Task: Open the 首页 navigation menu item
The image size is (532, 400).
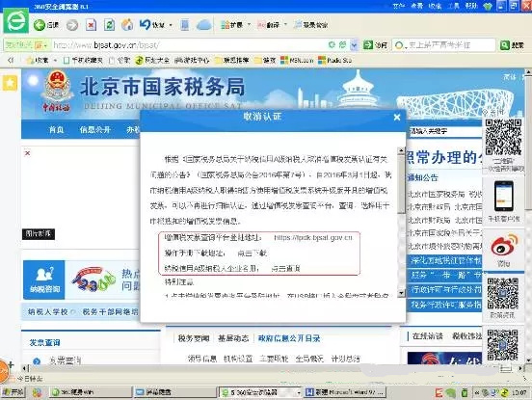Action: click(56, 130)
